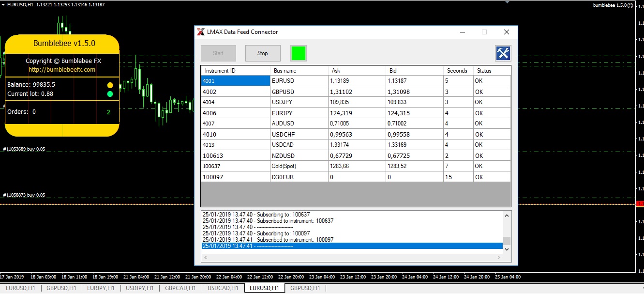Select the USDJPY bus name cell
Viewport: 644px width, 294px height.
pyautogui.click(x=299, y=102)
